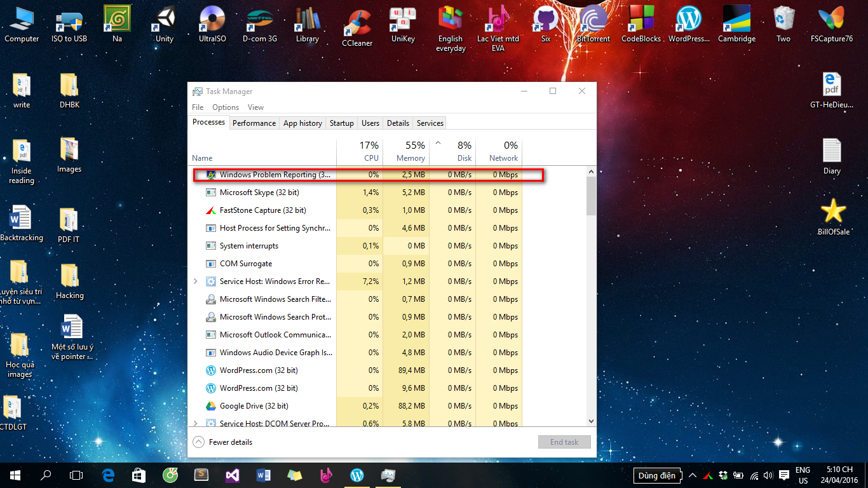
Task: Sort processes by the Memory column
Action: (x=407, y=151)
